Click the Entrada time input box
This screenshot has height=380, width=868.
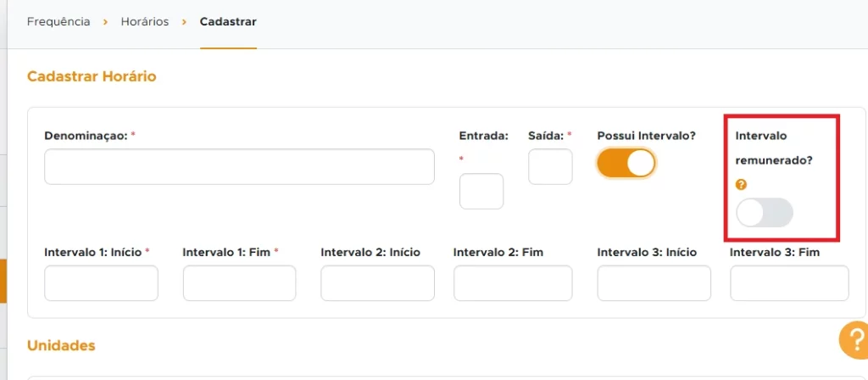481,191
